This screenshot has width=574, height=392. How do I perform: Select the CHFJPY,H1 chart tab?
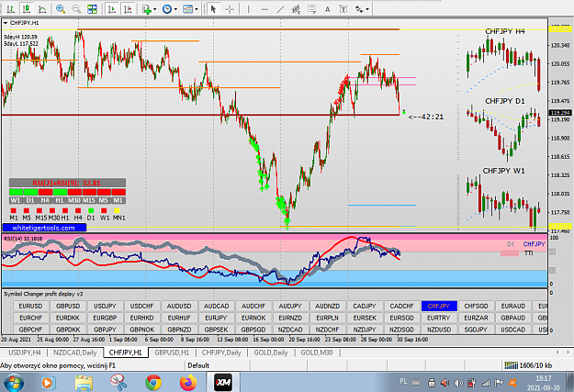126,353
